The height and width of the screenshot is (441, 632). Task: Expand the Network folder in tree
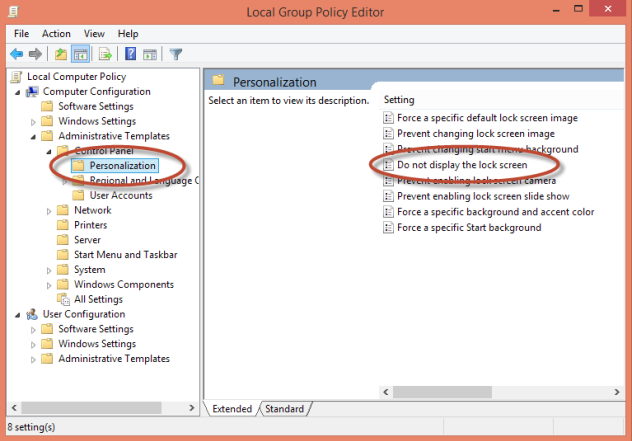click(x=49, y=211)
